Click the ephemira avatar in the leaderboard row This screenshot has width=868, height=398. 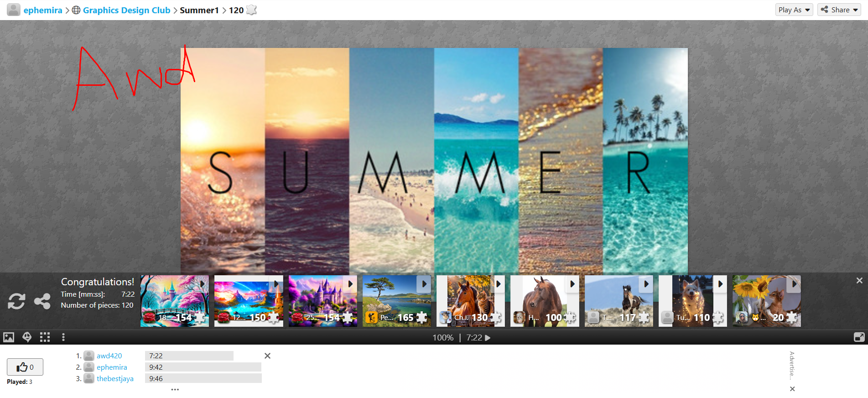89,367
